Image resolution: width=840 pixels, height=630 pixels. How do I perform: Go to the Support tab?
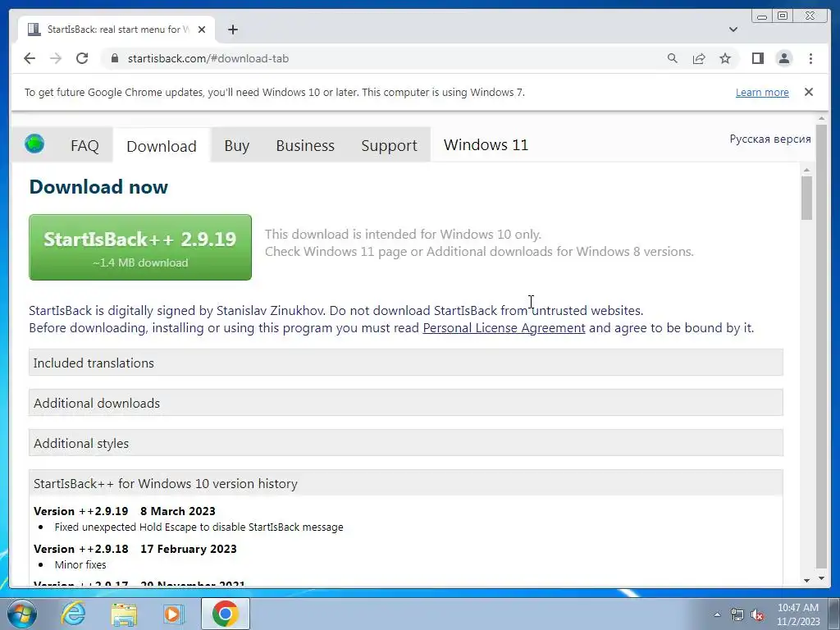point(389,146)
